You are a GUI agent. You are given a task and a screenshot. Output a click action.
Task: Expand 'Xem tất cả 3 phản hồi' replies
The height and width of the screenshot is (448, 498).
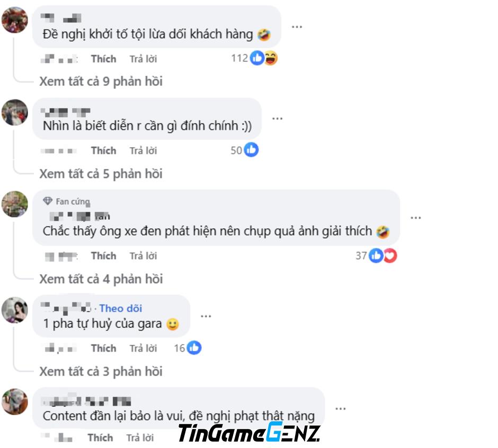pos(101,372)
